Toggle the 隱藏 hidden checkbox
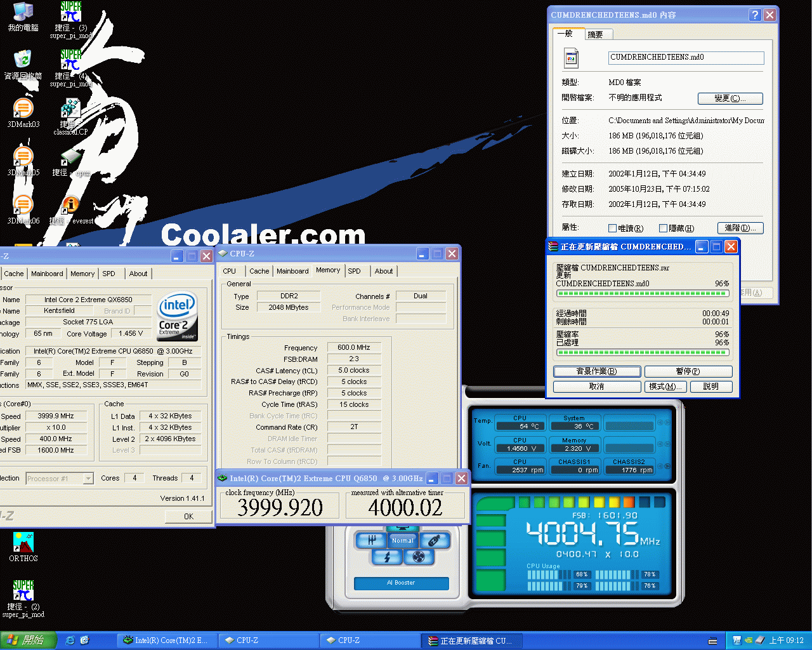Viewport: 812px width, 650px height. [x=663, y=229]
